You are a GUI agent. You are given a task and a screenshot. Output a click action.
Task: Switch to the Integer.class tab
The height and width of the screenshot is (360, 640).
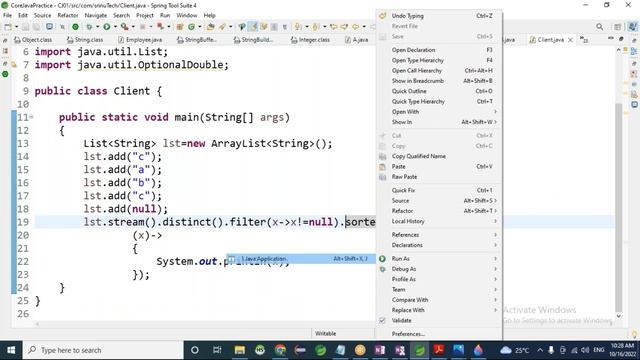310,40
